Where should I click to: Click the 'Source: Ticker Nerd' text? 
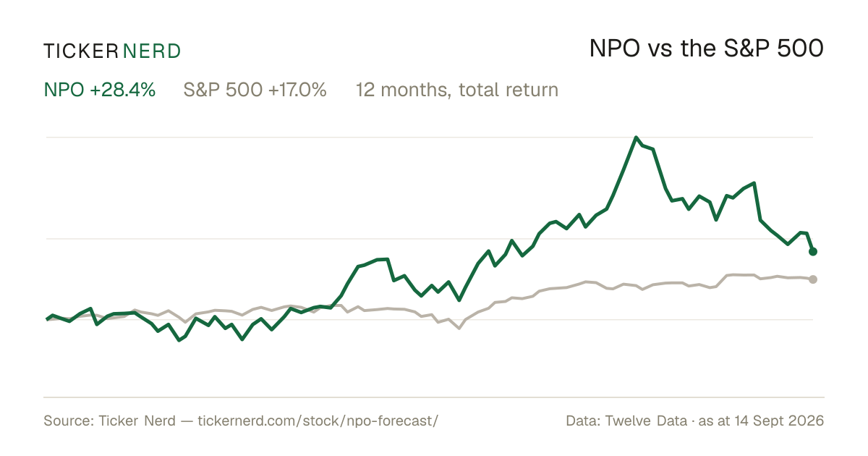tap(109, 421)
